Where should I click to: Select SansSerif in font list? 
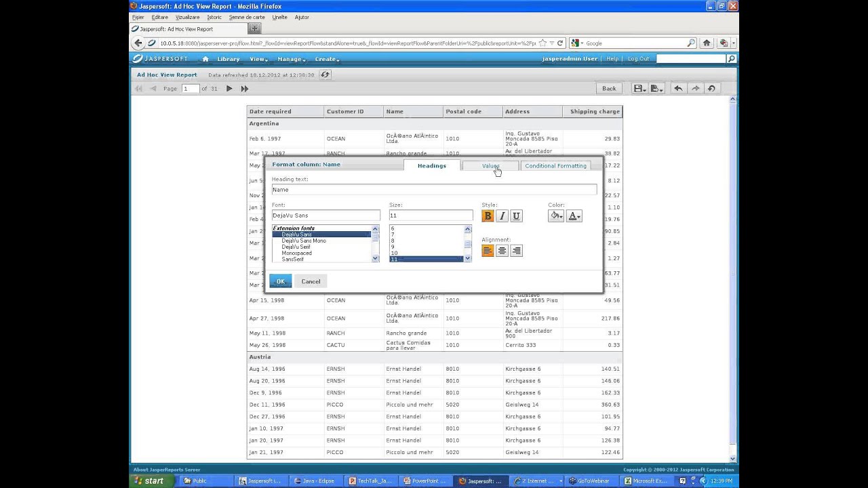[x=293, y=259]
